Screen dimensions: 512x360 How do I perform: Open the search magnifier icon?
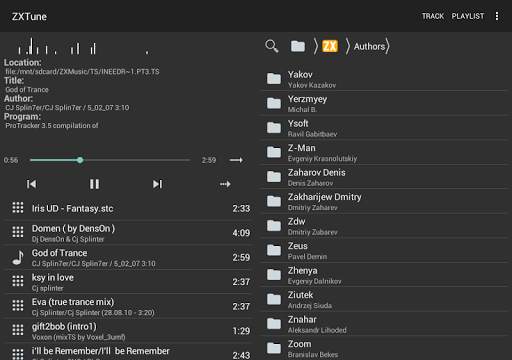272,46
